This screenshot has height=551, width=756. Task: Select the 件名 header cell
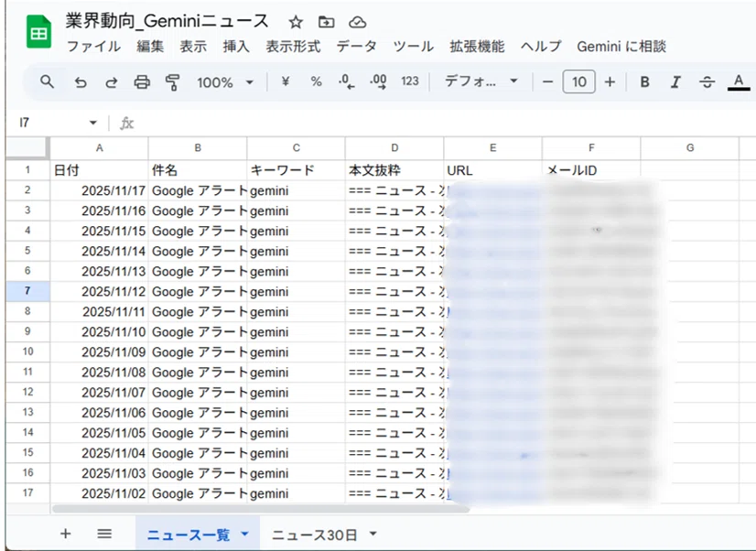coord(198,170)
